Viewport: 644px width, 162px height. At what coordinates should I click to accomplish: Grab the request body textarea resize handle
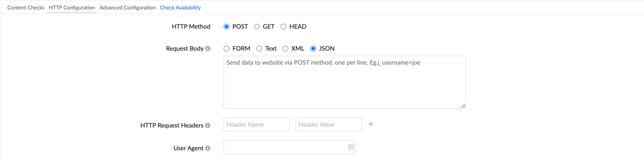[x=463, y=106]
